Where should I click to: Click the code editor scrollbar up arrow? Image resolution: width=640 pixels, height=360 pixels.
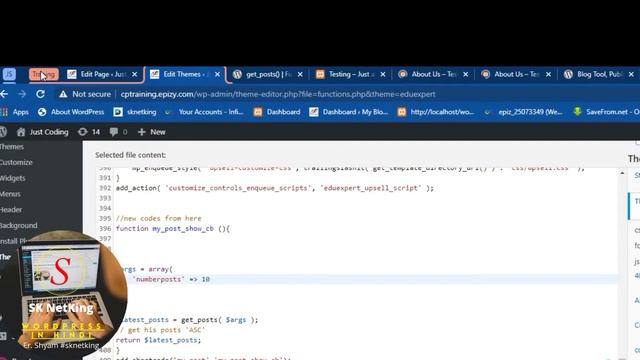tap(622, 173)
